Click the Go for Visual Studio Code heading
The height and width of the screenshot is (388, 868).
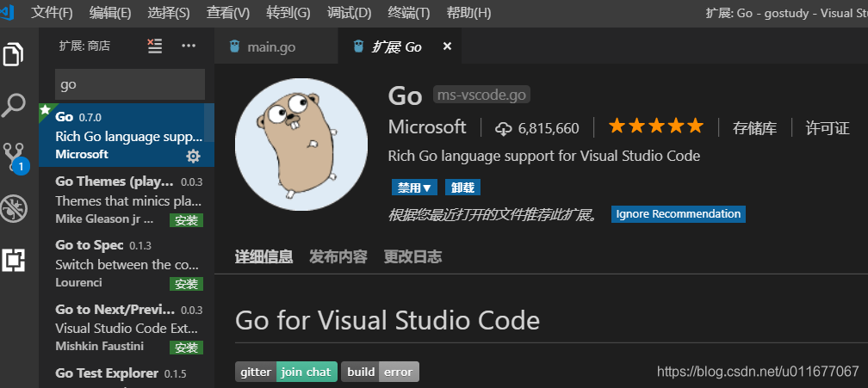click(387, 320)
